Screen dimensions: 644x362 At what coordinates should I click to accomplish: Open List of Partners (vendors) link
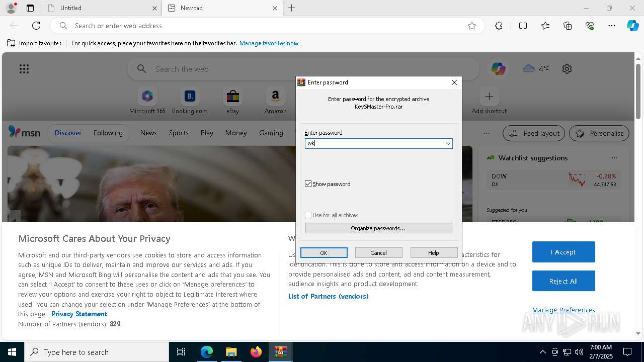pyautogui.click(x=329, y=296)
